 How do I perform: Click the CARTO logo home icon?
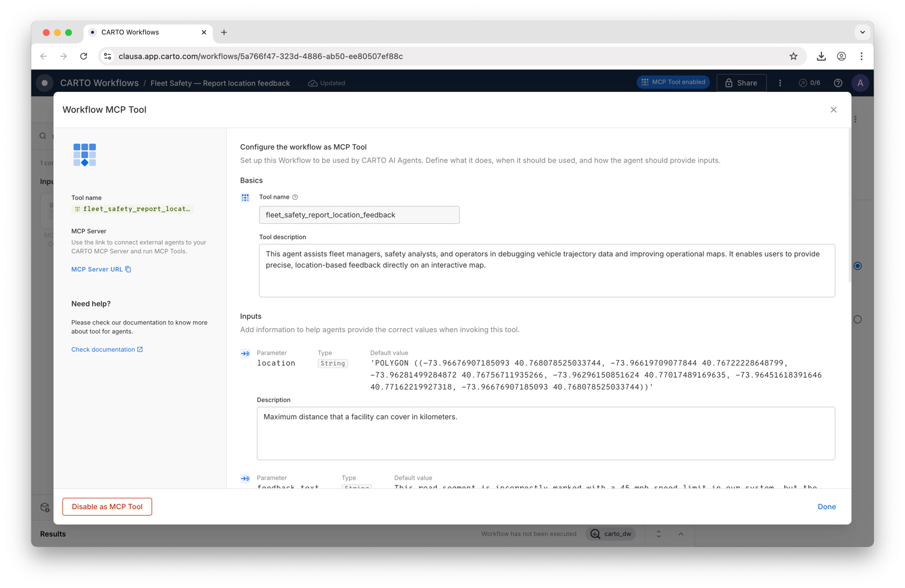[x=45, y=83]
